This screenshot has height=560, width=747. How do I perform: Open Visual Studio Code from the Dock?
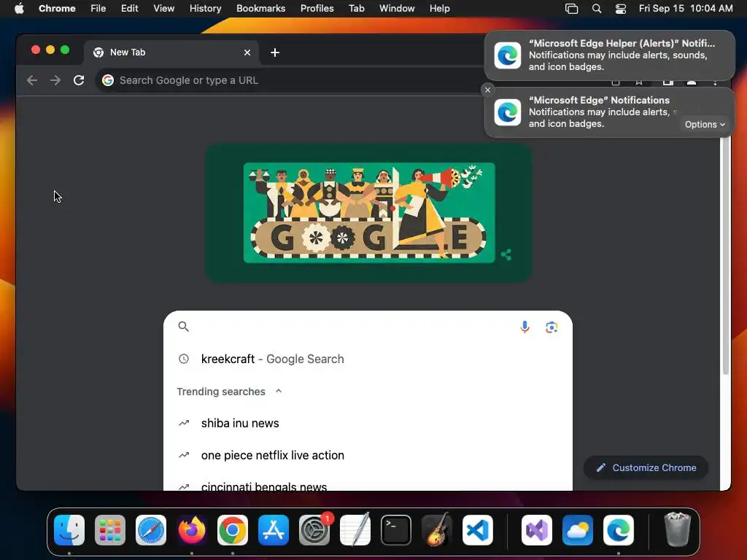point(478,530)
